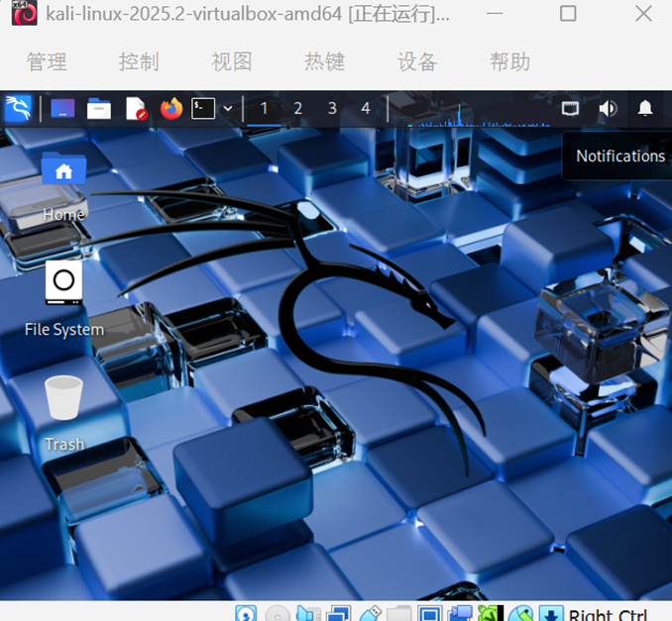Click the VirtualBox network adapters status icon
The height and width of the screenshot is (621, 672).
click(339, 614)
